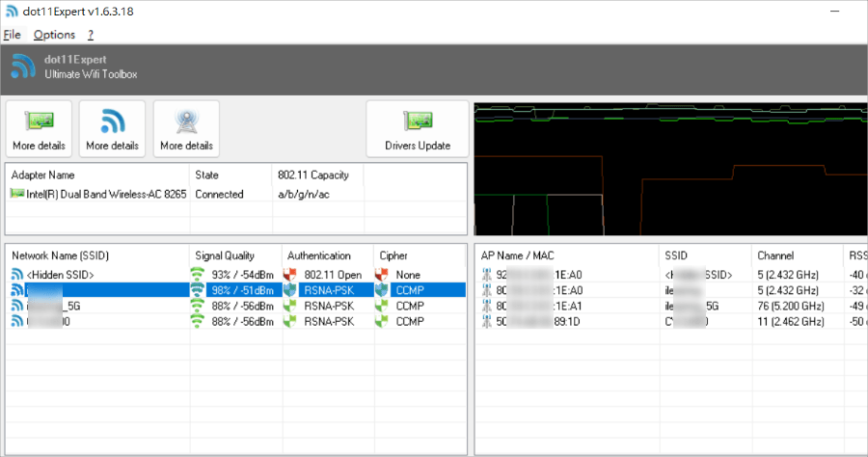The height and width of the screenshot is (457, 868).
Task: Select the AP row with channel 11 (2.462 GHz)
Action: tap(671, 321)
